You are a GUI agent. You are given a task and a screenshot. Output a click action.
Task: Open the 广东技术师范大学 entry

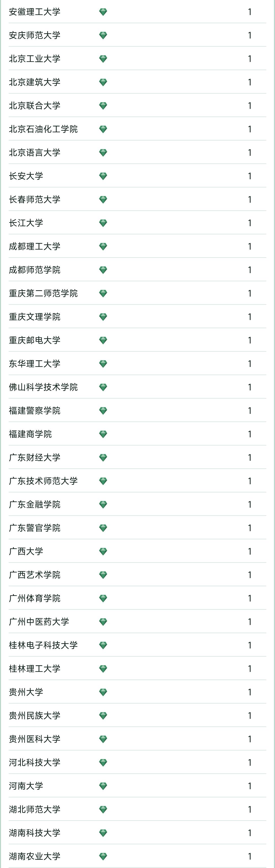[x=43, y=481]
